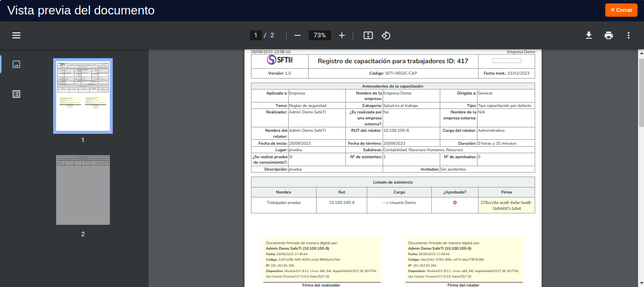Image resolution: width=644 pixels, height=287 pixels.
Task: Click the Rut value 15.100.100-9
Action: point(342,202)
